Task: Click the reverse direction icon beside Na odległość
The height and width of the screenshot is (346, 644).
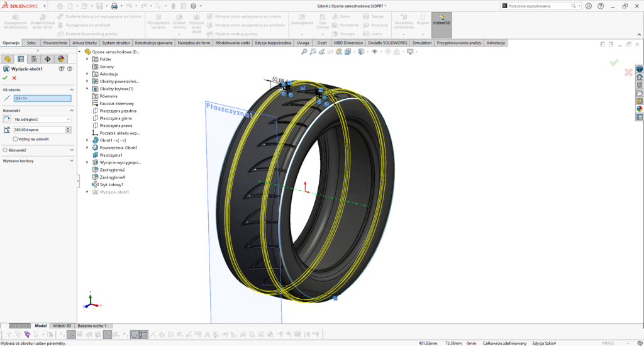Action: point(7,119)
